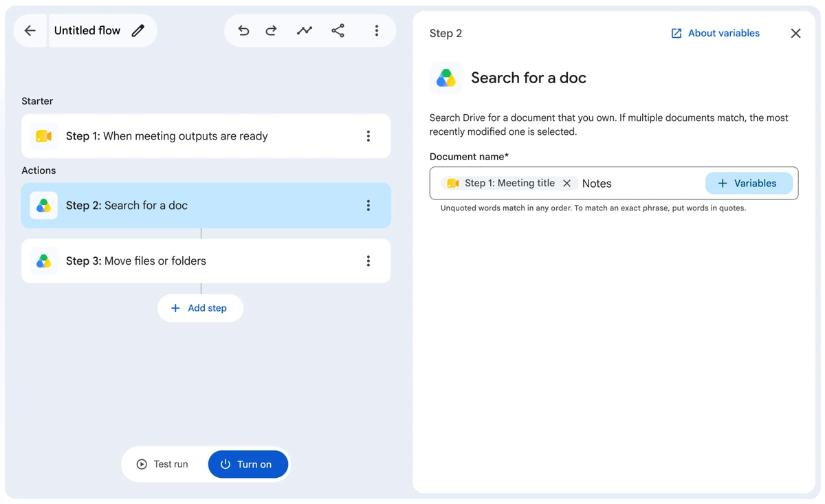The height and width of the screenshot is (504, 825).
Task: Share the flow
Action: pyautogui.click(x=338, y=30)
